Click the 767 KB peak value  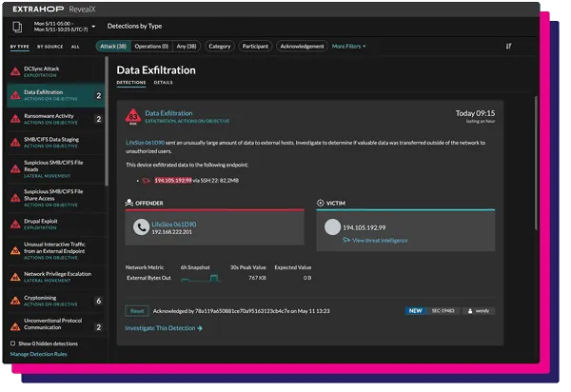[257, 278]
